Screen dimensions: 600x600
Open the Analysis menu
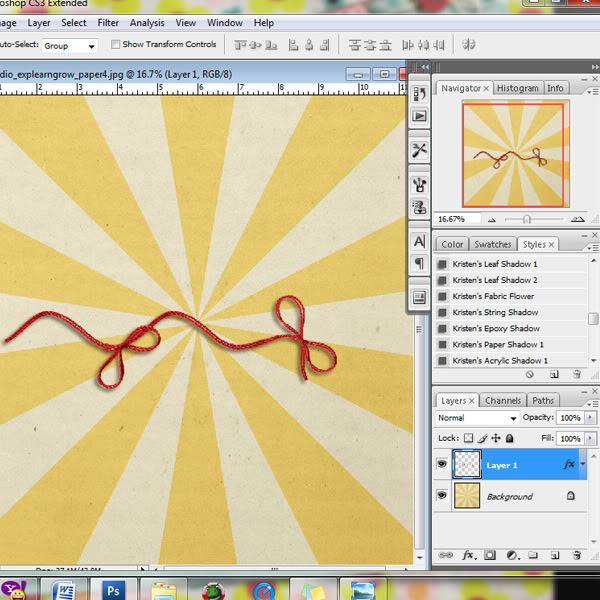[x=147, y=23]
